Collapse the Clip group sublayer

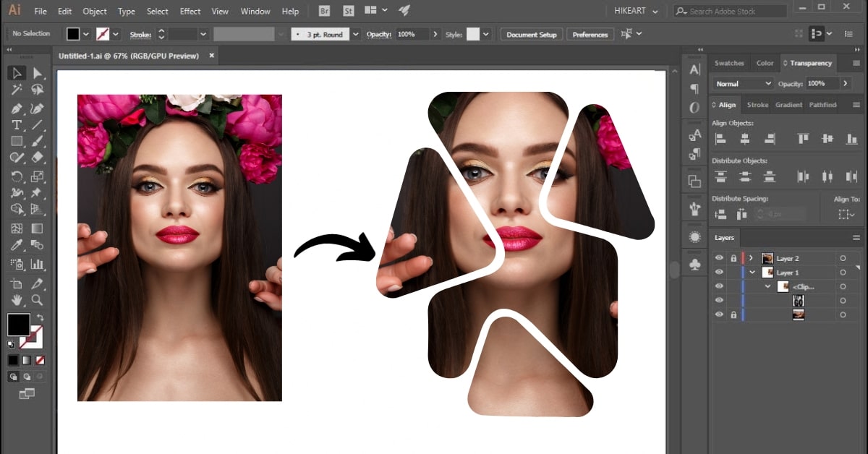tap(767, 286)
